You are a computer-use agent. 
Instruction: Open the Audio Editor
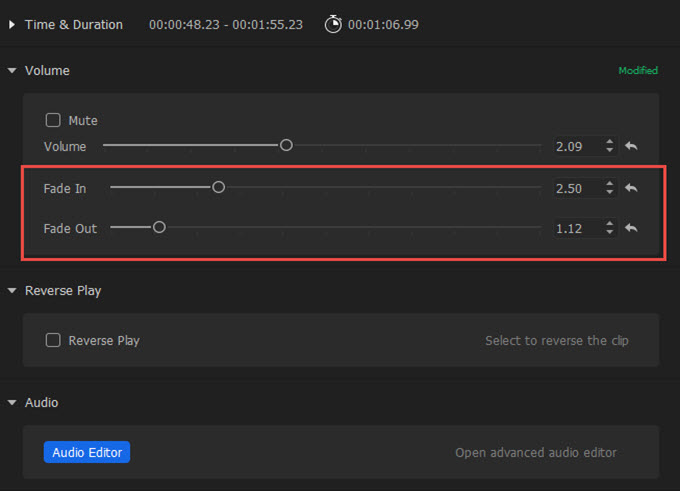click(x=87, y=452)
